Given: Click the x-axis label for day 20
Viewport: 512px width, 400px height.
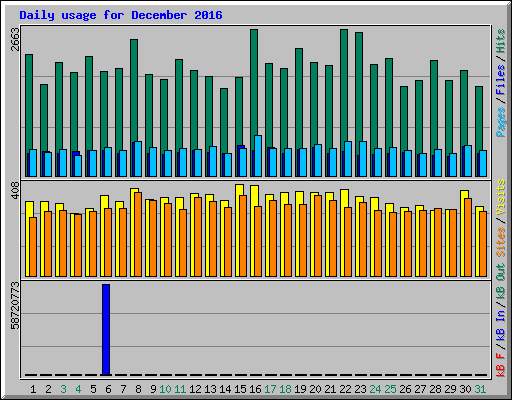Looking at the screenshot, I should tap(315, 389).
